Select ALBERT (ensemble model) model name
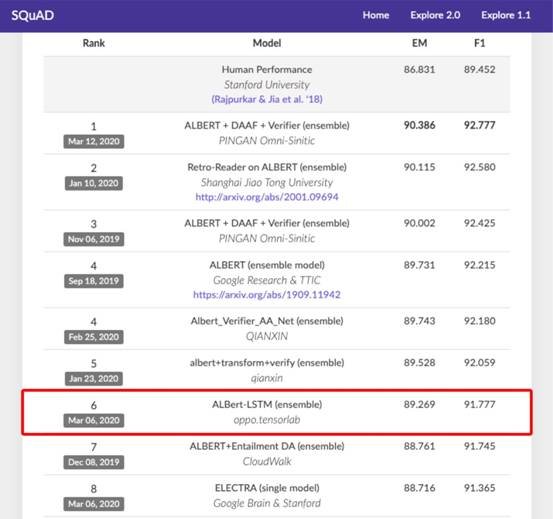The height and width of the screenshot is (519, 553). pyautogui.click(x=267, y=265)
